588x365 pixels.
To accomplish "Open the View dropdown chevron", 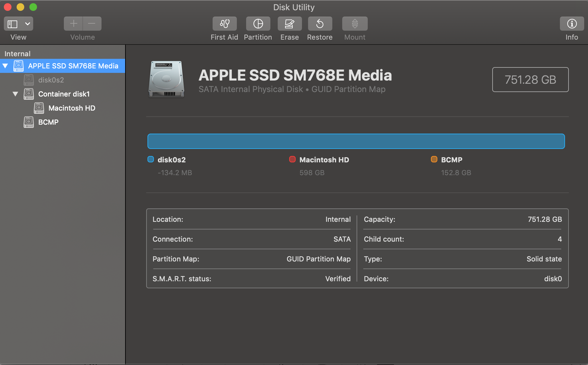I will click(28, 24).
